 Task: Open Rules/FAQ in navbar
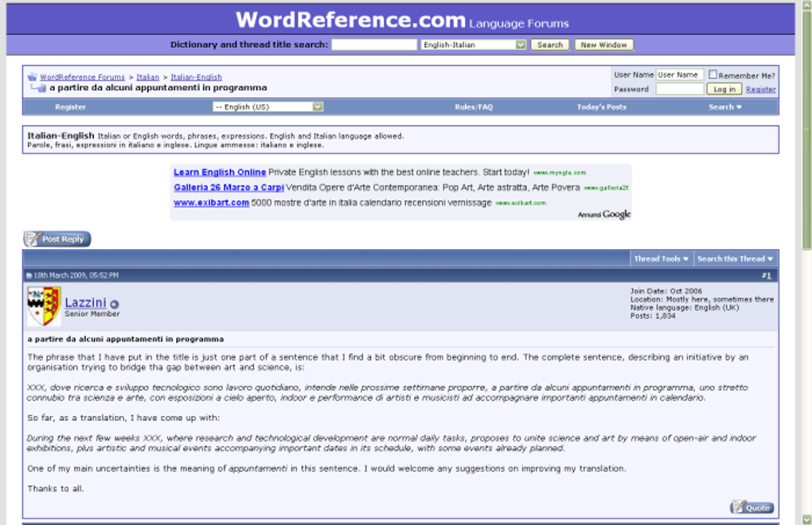point(474,107)
